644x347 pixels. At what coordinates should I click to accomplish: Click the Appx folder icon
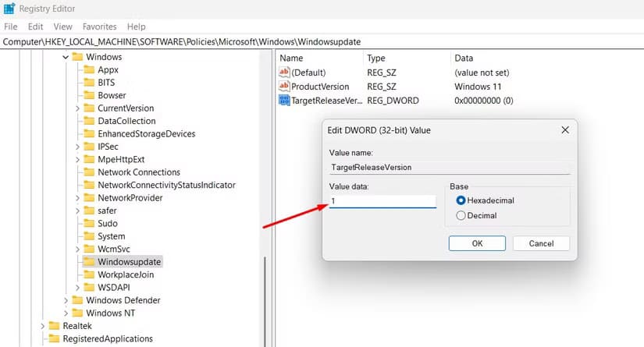(x=89, y=69)
